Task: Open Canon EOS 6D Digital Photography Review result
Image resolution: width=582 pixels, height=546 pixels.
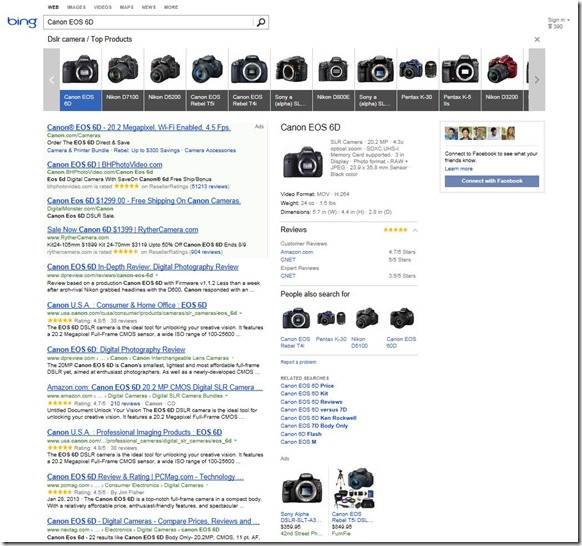Action: click(116, 349)
